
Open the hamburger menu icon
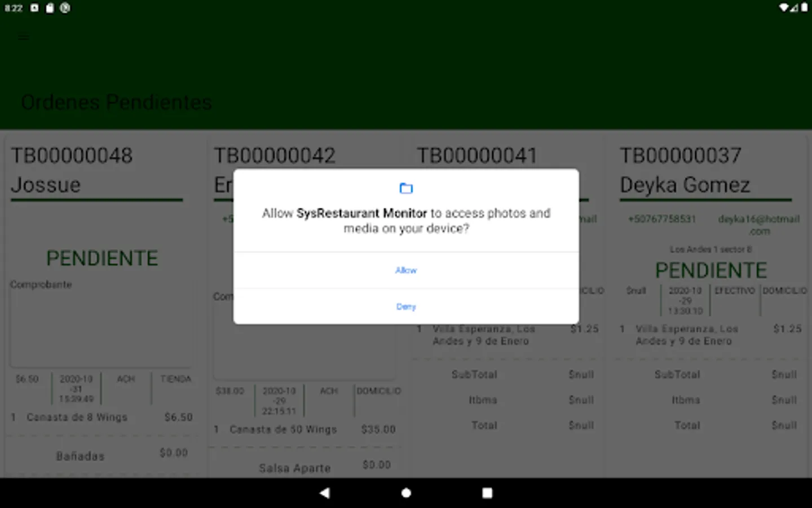pos(23,37)
